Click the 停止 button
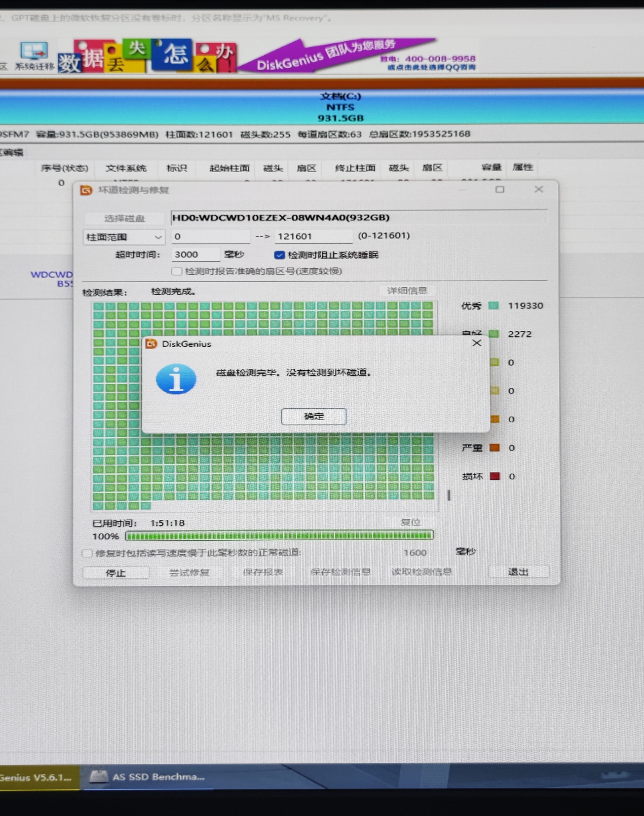The height and width of the screenshot is (816, 644). (116, 572)
